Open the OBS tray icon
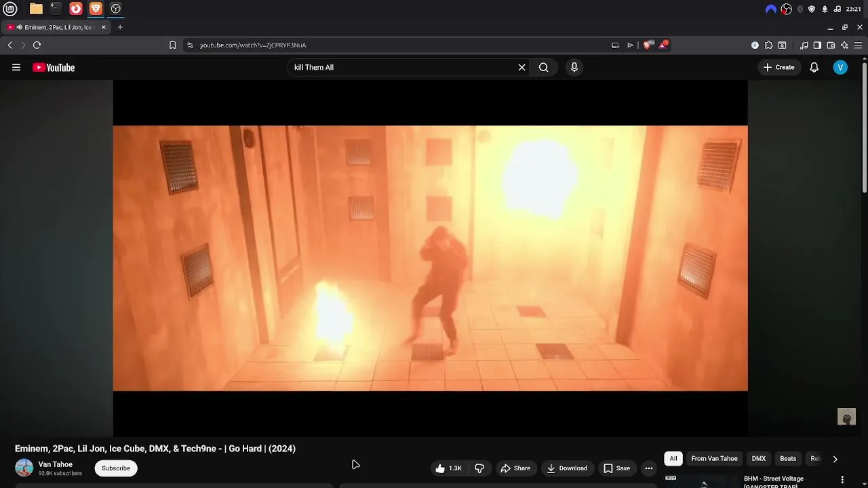 tap(786, 9)
